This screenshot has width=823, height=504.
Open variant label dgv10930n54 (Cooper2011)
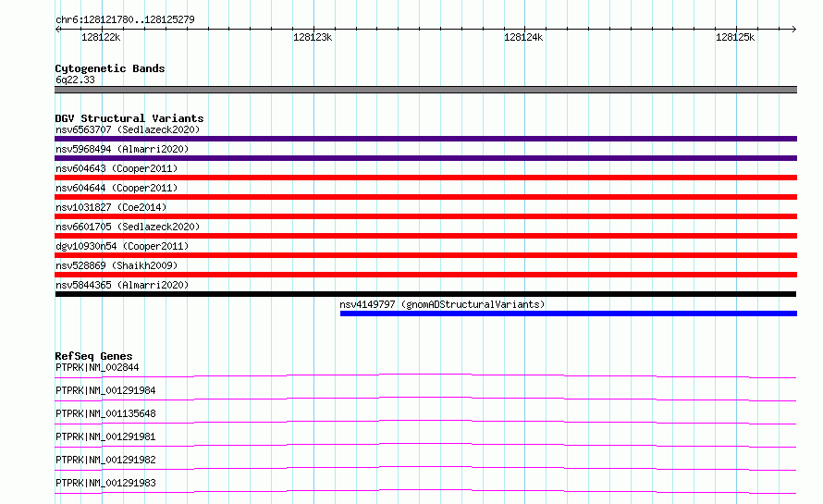click(x=122, y=246)
